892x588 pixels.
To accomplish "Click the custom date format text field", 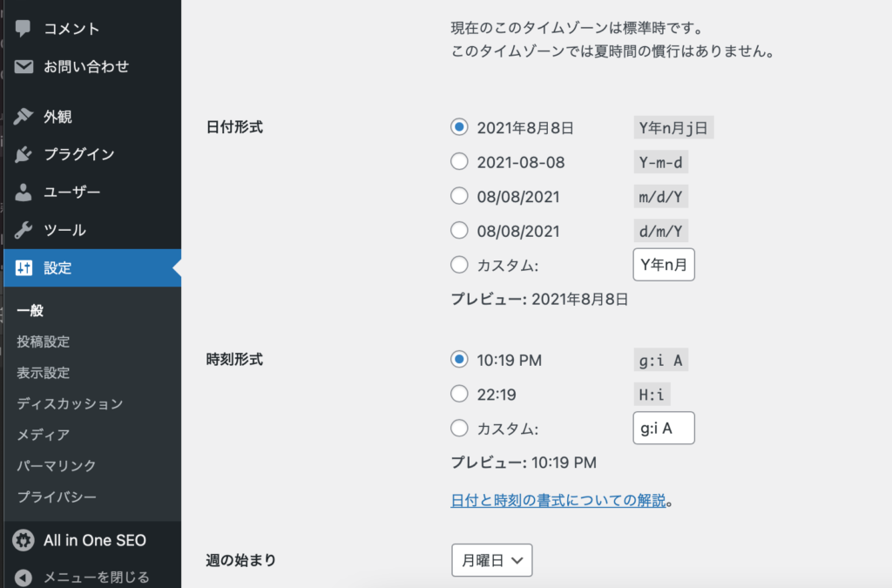I will [x=663, y=265].
